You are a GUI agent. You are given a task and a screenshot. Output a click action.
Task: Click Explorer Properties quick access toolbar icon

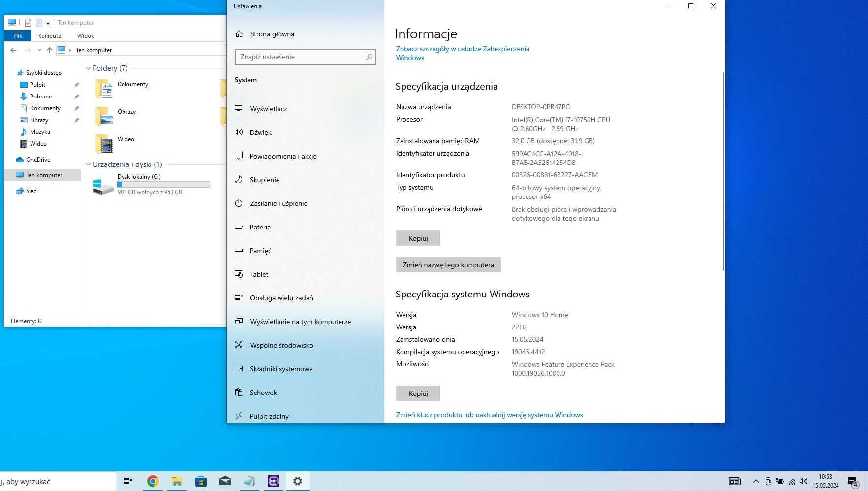click(28, 23)
